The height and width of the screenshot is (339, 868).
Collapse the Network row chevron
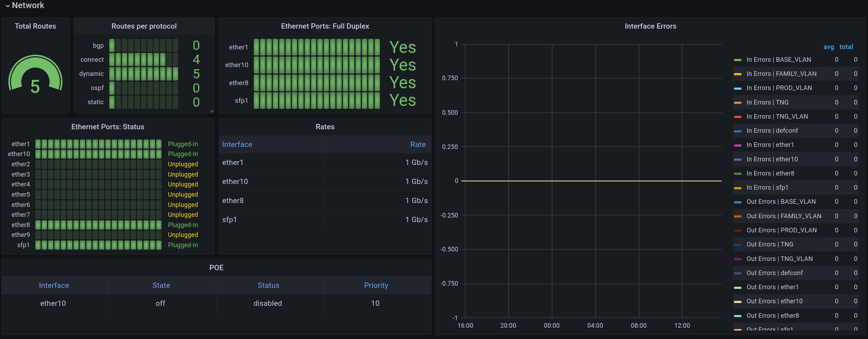coord(7,6)
